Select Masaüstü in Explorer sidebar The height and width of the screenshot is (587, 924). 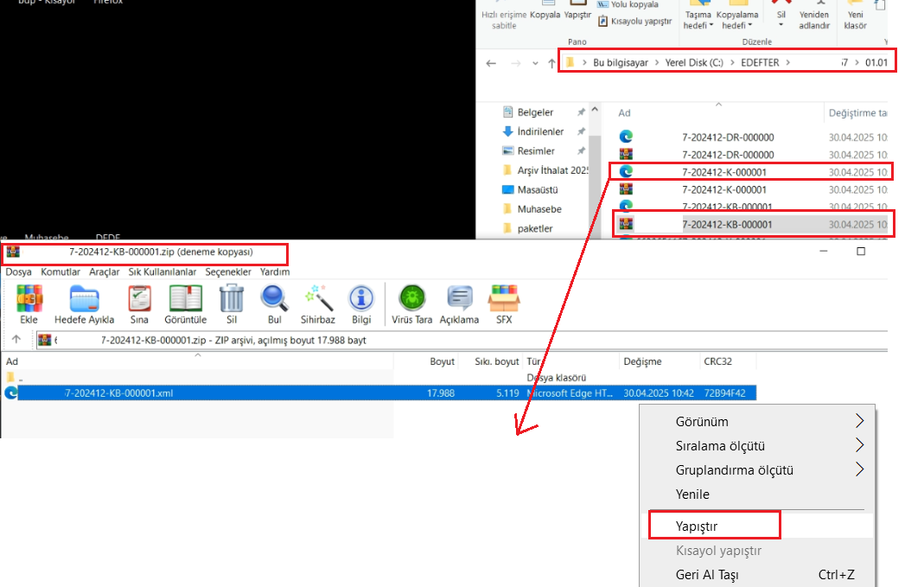[x=538, y=190]
